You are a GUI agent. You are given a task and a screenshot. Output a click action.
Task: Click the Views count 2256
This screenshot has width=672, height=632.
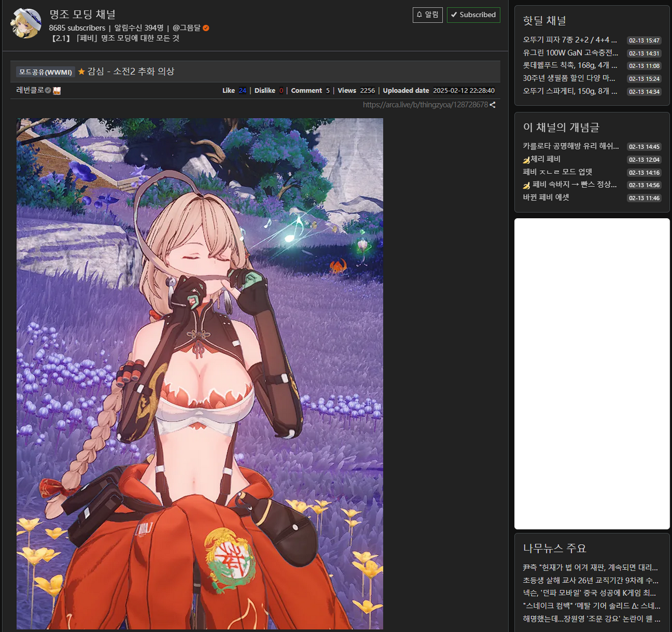tap(367, 90)
